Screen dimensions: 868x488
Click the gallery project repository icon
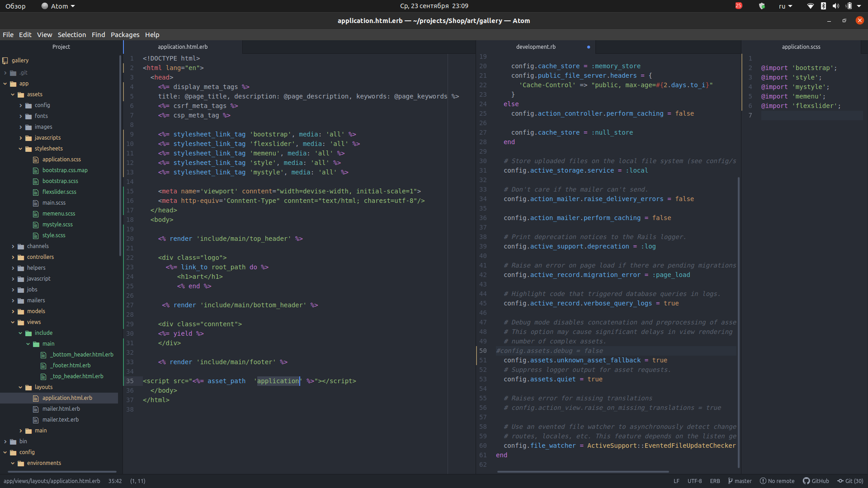(5, 61)
